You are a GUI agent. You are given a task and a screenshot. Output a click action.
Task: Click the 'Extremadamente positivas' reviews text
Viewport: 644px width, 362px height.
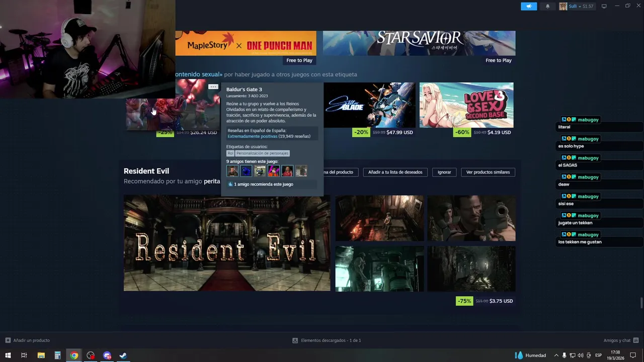[x=252, y=136]
